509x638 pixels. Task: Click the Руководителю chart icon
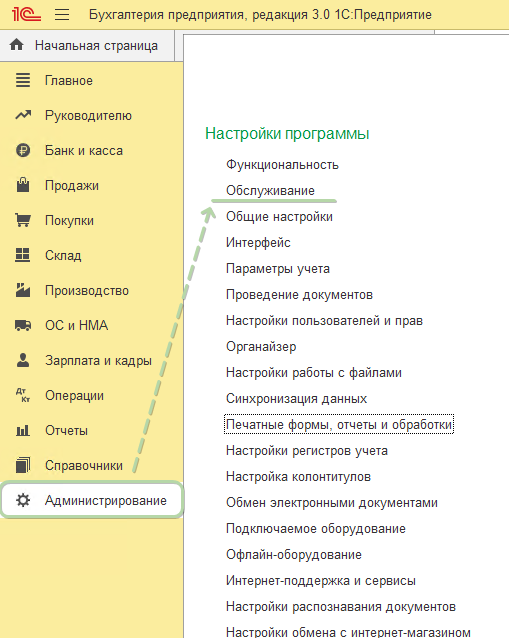23,115
